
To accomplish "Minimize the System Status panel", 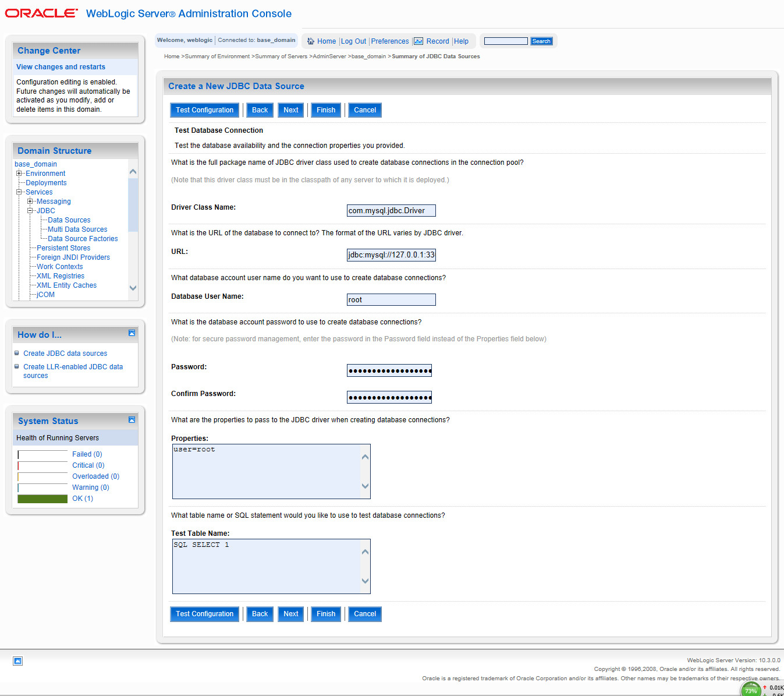I will (x=132, y=419).
